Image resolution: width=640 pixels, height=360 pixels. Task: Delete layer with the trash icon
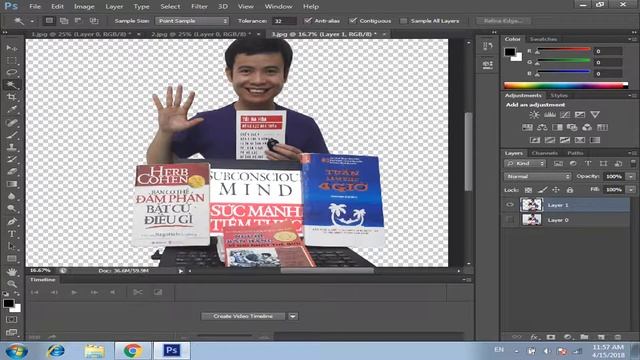coord(618,337)
